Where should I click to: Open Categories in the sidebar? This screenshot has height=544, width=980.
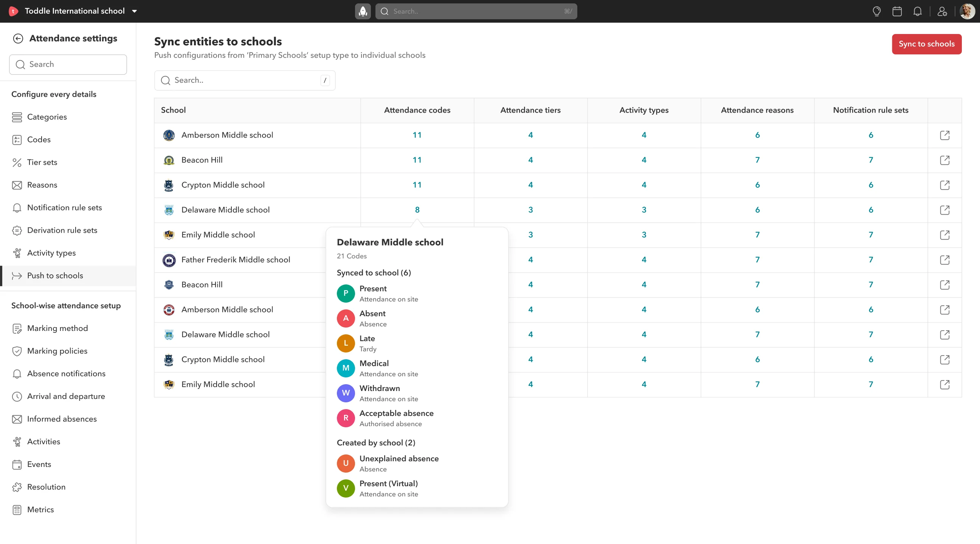[x=68, y=117]
